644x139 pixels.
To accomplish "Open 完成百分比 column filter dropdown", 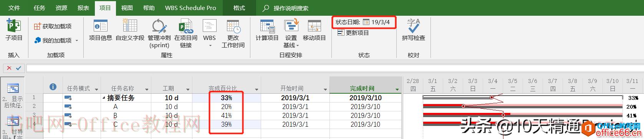I will coord(257,89).
